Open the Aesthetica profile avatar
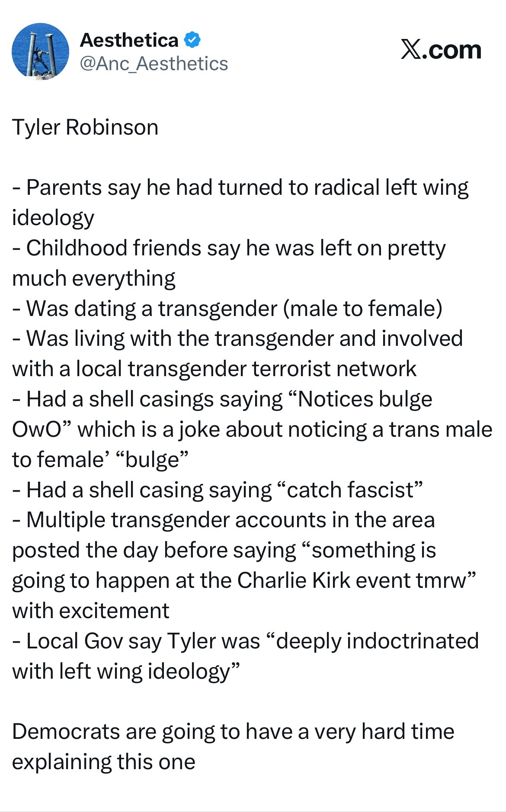The height and width of the screenshot is (812, 506). coord(40,52)
